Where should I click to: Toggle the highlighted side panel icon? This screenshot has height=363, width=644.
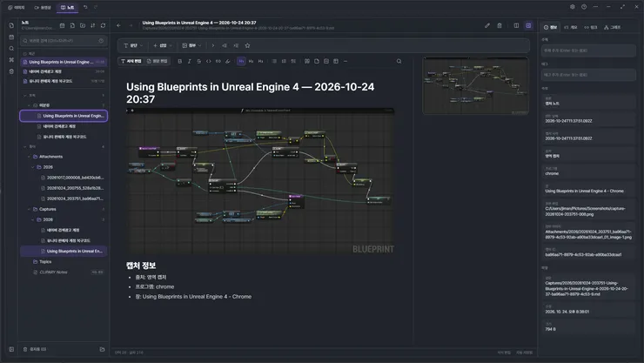click(528, 25)
